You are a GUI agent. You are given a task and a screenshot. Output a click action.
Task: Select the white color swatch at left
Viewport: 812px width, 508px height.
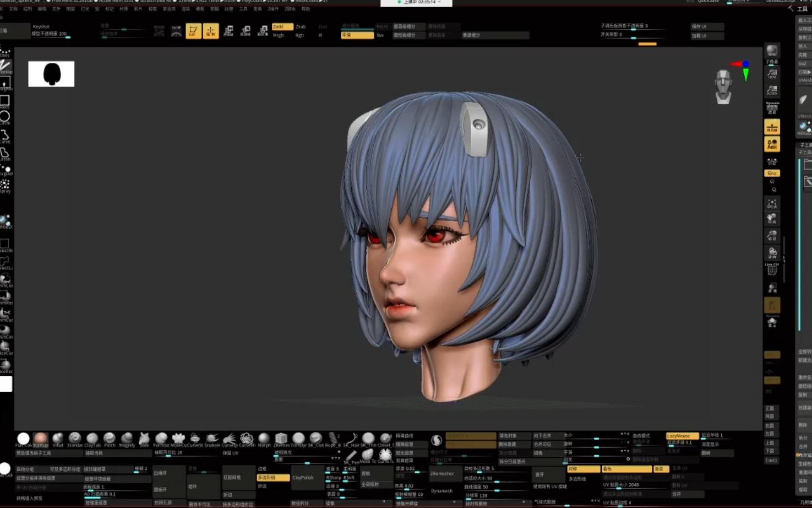6,383
